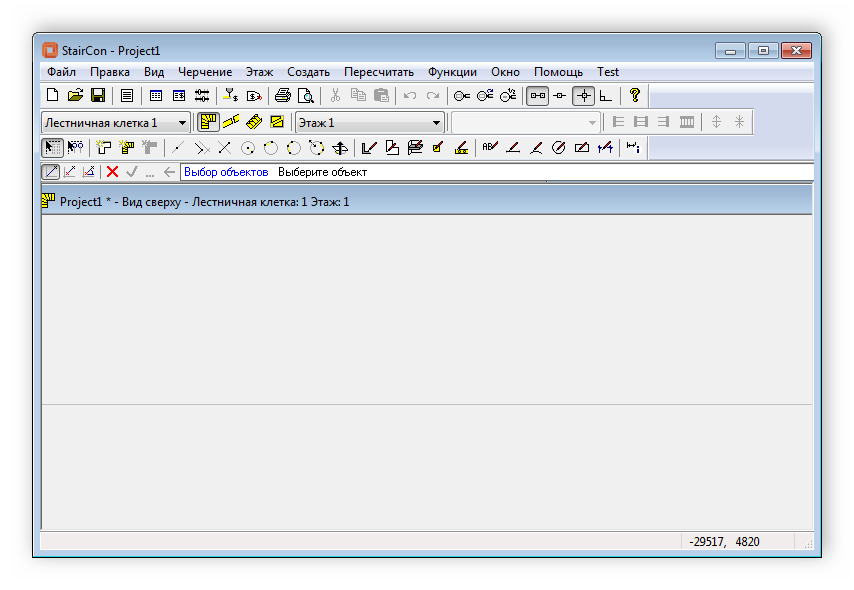Image resolution: width=854 pixels, height=590 pixels.
Task: Open the Функции menu
Action: coord(452,72)
